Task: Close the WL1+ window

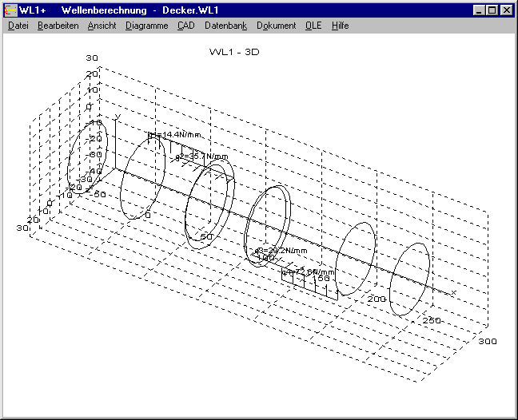Action: [x=506, y=10]
